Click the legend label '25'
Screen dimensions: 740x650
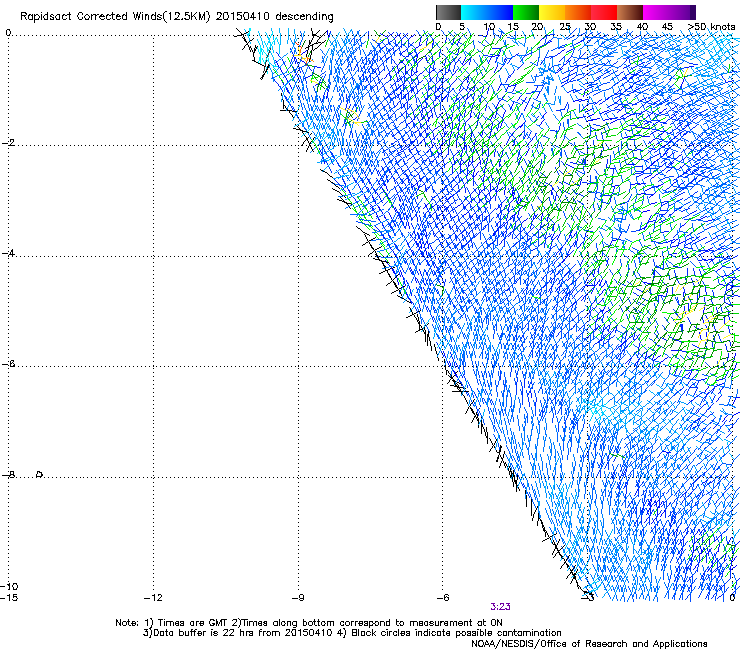tap(564, 27)
